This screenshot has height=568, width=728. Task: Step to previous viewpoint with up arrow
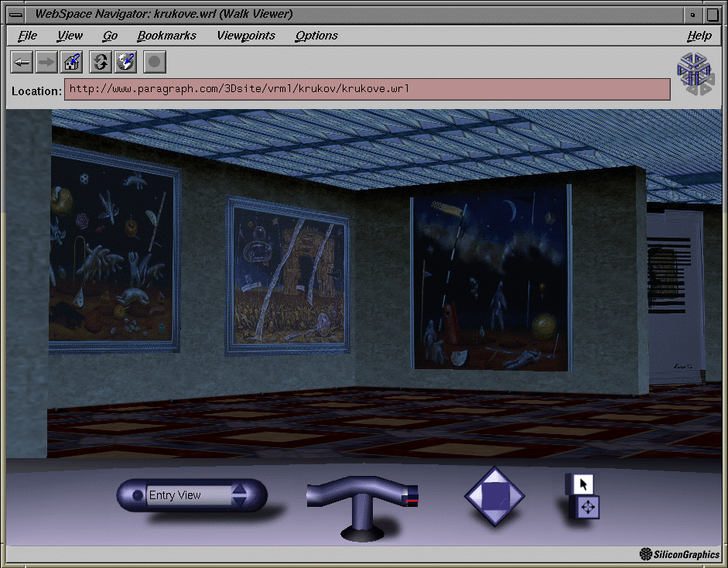coord(239,488)
